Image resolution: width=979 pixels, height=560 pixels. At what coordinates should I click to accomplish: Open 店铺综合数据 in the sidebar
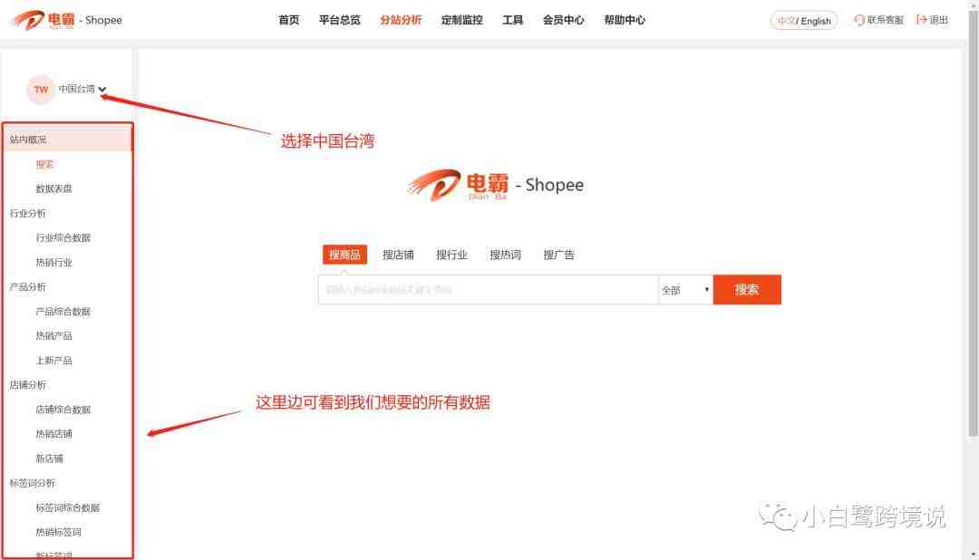click(x=63, y=410)
